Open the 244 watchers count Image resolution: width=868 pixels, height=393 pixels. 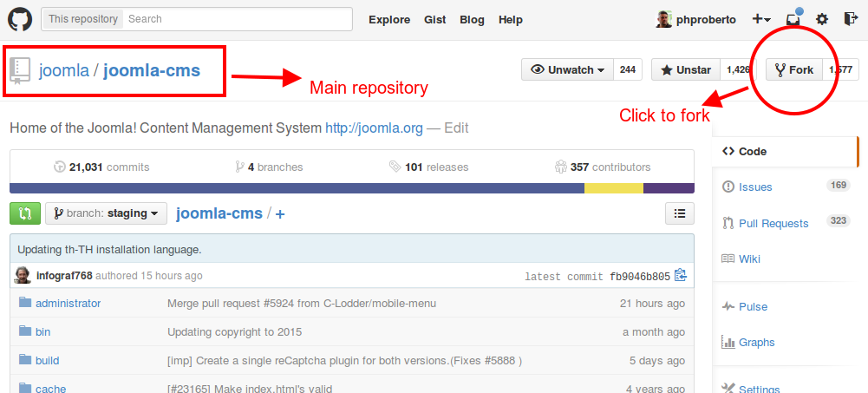tap(627, 69)
